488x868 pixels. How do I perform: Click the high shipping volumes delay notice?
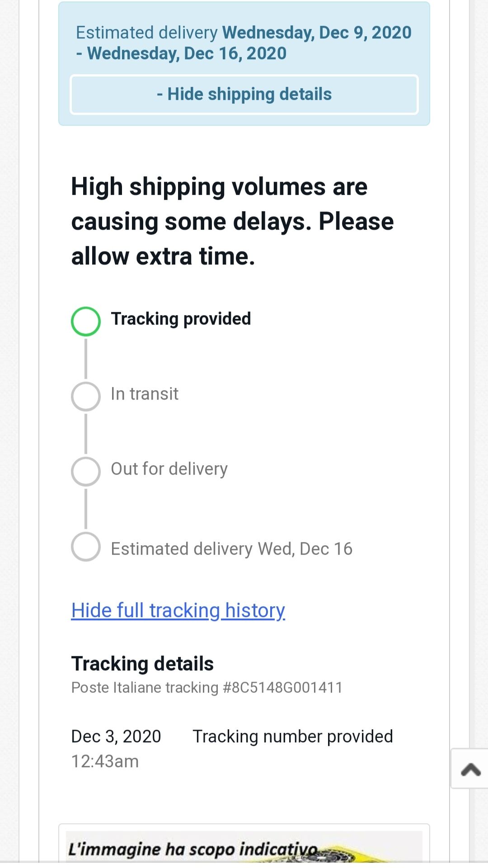coord(232,222)
